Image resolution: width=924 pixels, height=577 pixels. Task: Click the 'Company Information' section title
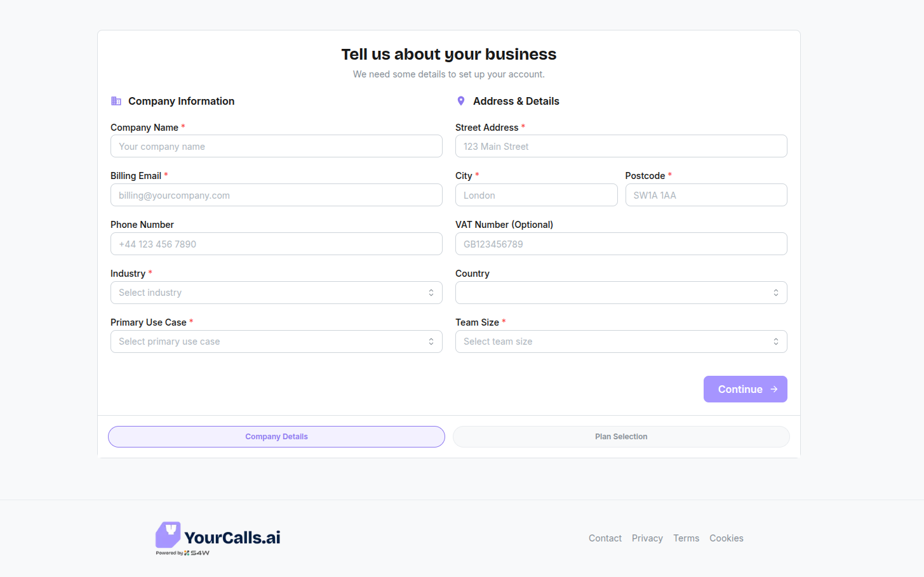(181, 101)
